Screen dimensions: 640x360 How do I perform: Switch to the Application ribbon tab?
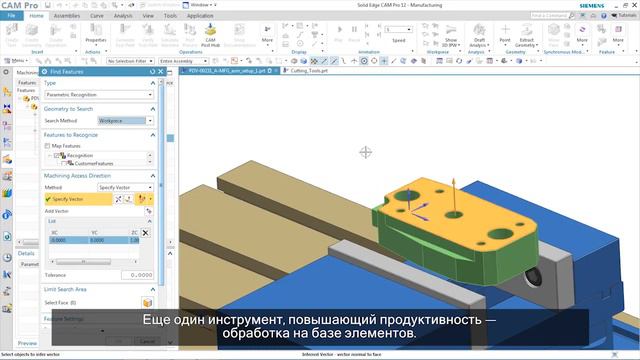click(200, 16)
